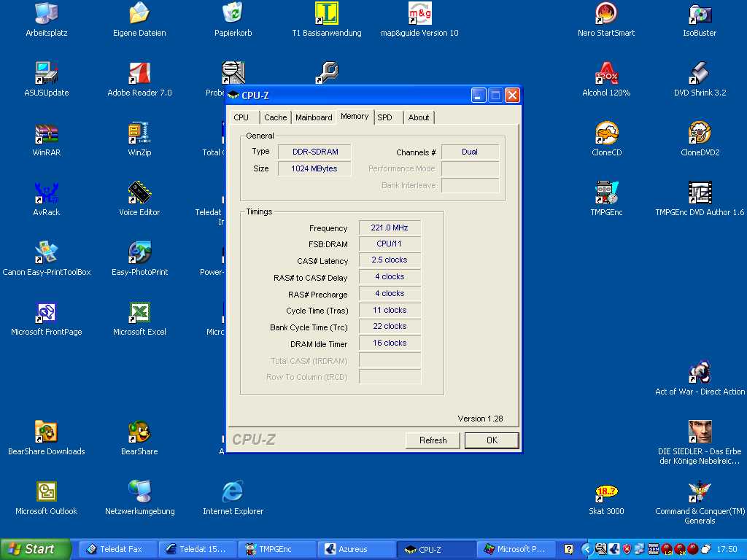Click the Refresh button in CPU-Z
Image resolution: width=747 pixels, height=560 pixels.
point(433,440)
